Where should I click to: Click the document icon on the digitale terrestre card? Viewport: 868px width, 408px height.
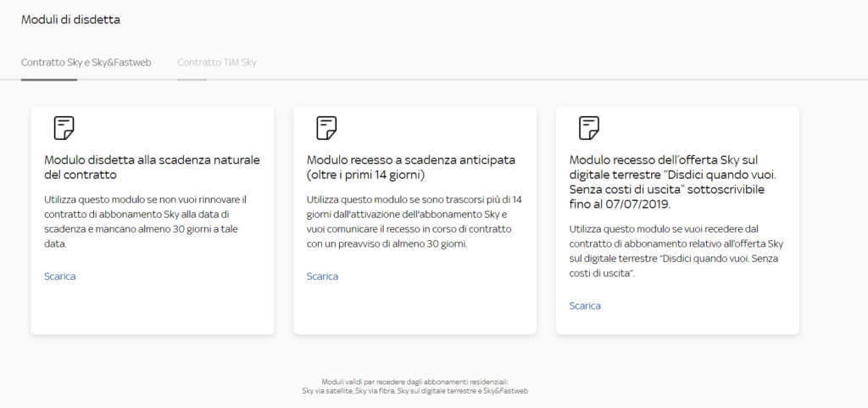tap(589, 128)
